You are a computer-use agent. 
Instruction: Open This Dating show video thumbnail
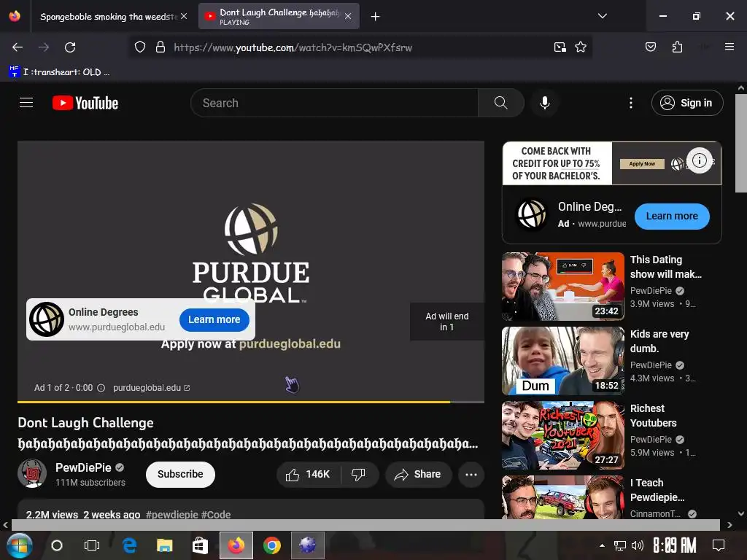(563, 286)
